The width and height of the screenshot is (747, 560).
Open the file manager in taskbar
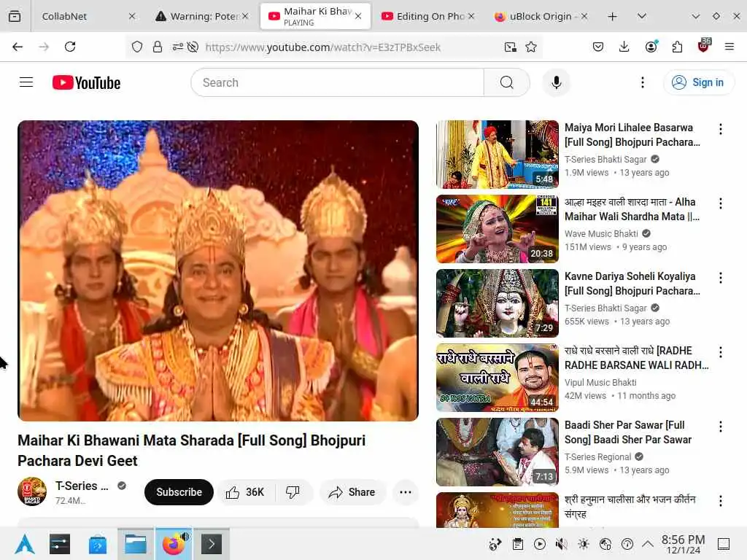(136, 544)
